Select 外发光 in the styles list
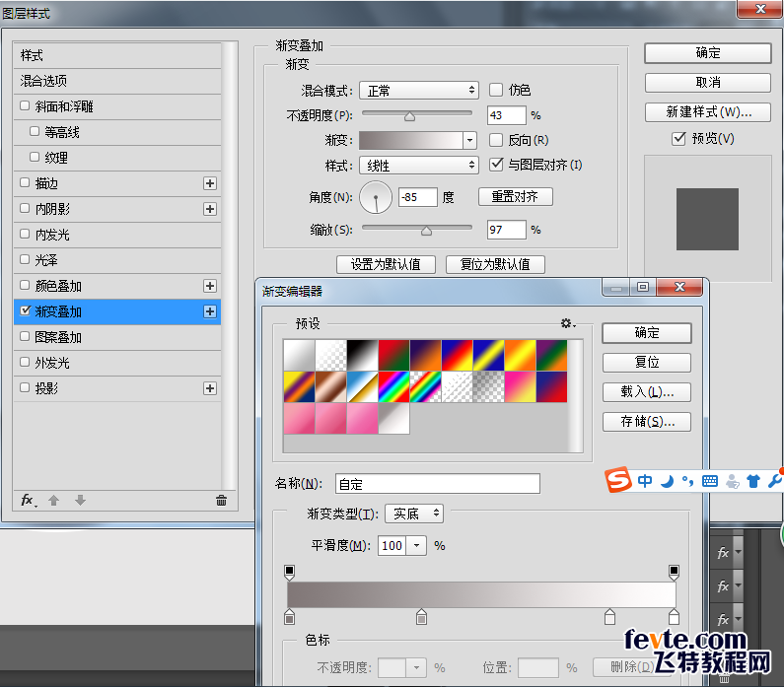784x687 pixels. [x=52, y=363]
